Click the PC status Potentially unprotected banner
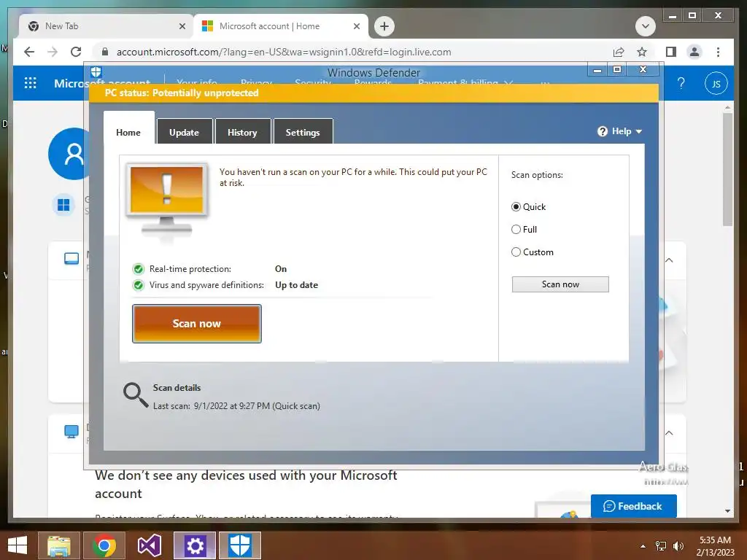Screen dimensions: 747x560 click(374, 93)
